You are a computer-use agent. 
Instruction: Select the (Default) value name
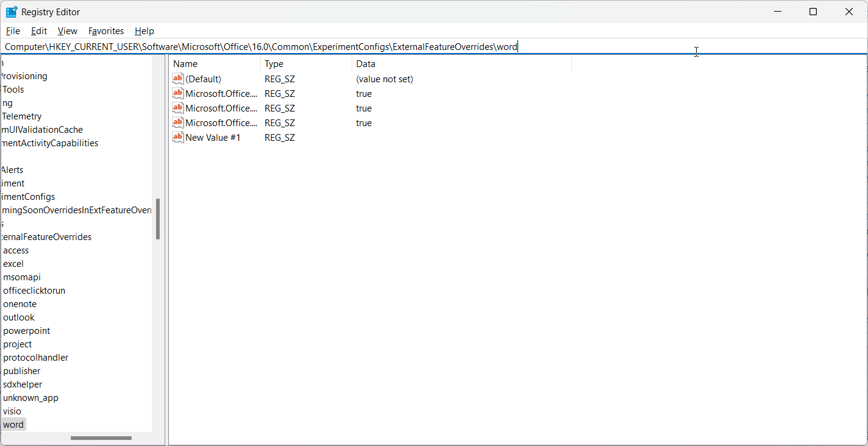[x=203, y=79]
